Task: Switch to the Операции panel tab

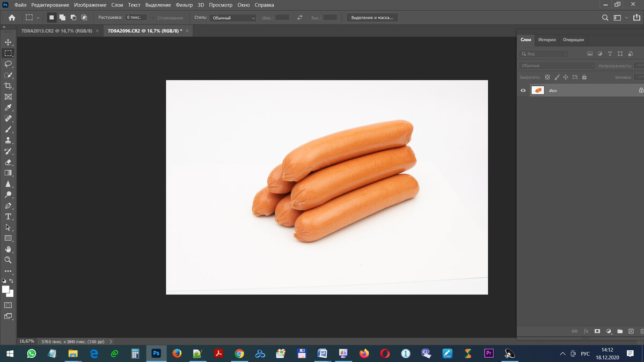Action: (x=573, y=40)
